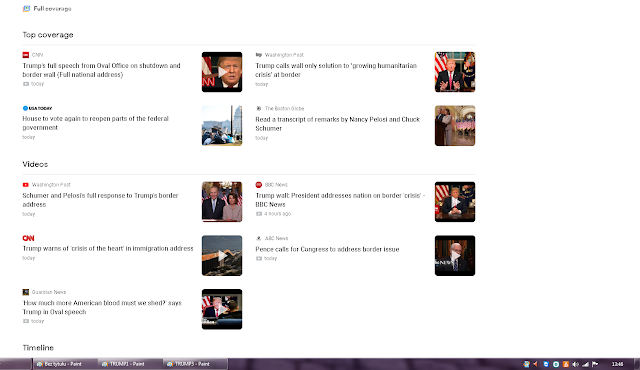Click the 'Videos' section heading
This screenshot has width=640, height=370.
(x=35, y=164)
